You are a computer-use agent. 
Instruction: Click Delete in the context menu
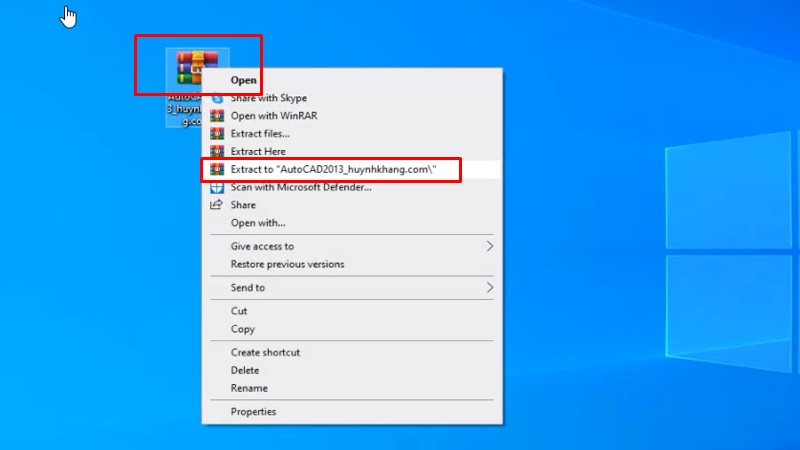pyautogui.click(x=246, y=370)
